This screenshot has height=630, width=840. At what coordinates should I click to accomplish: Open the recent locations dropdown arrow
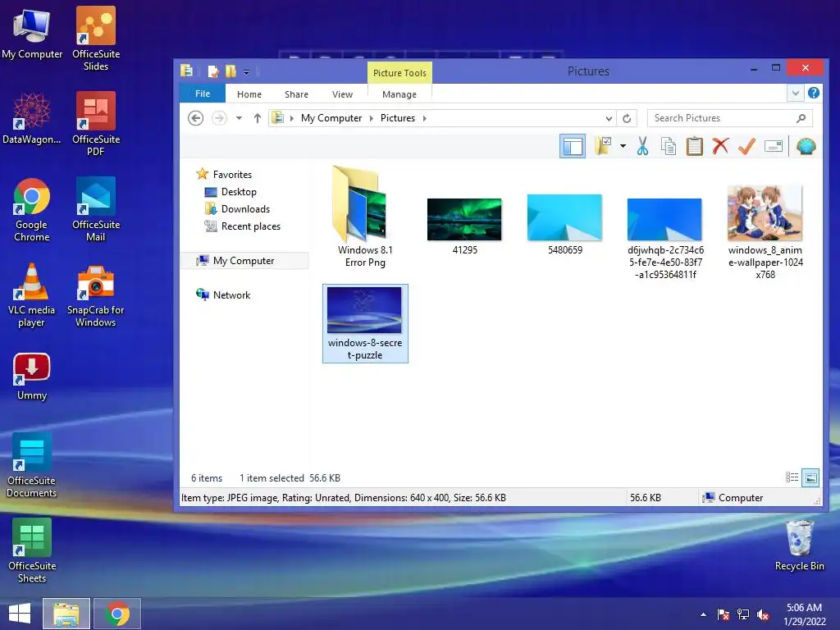pos(239,118)
